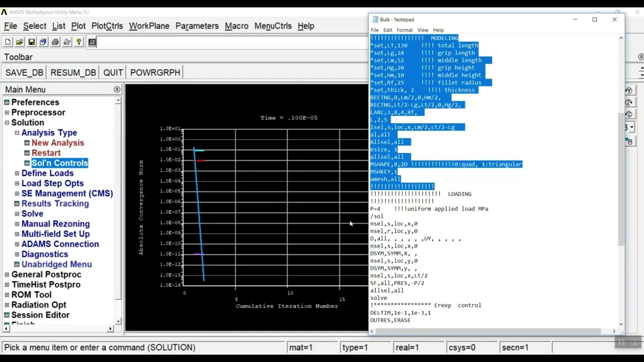This screenshot has width=644, height=362.
Task: Click Main Menu horizontal scroll-right arrow
Action: tap(110, 329)
